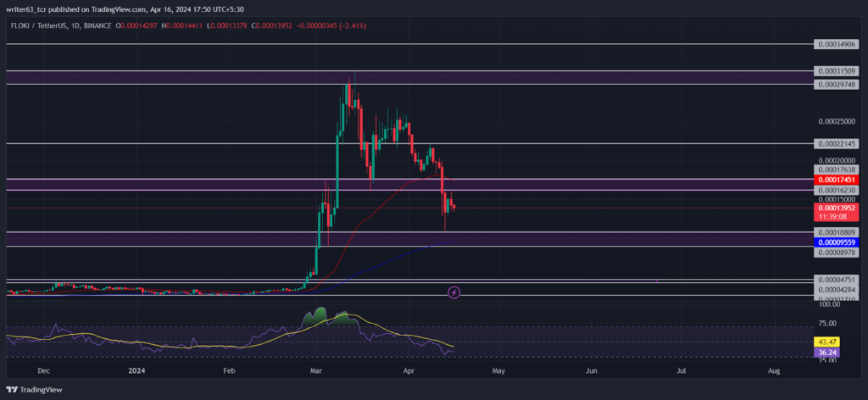
Task: Click the 75.00 RSI scale tick
Action: [827, 324]
